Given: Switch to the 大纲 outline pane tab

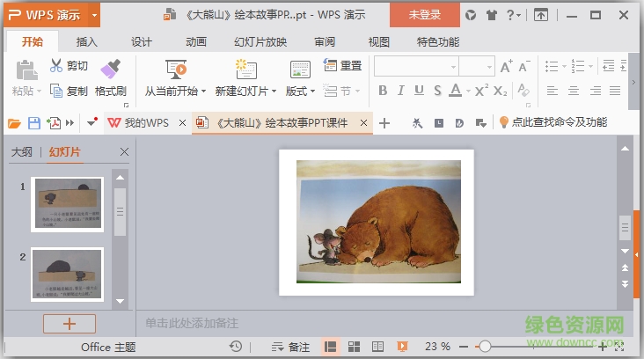Looking at the screenshot, I should (x=22, y=152).
